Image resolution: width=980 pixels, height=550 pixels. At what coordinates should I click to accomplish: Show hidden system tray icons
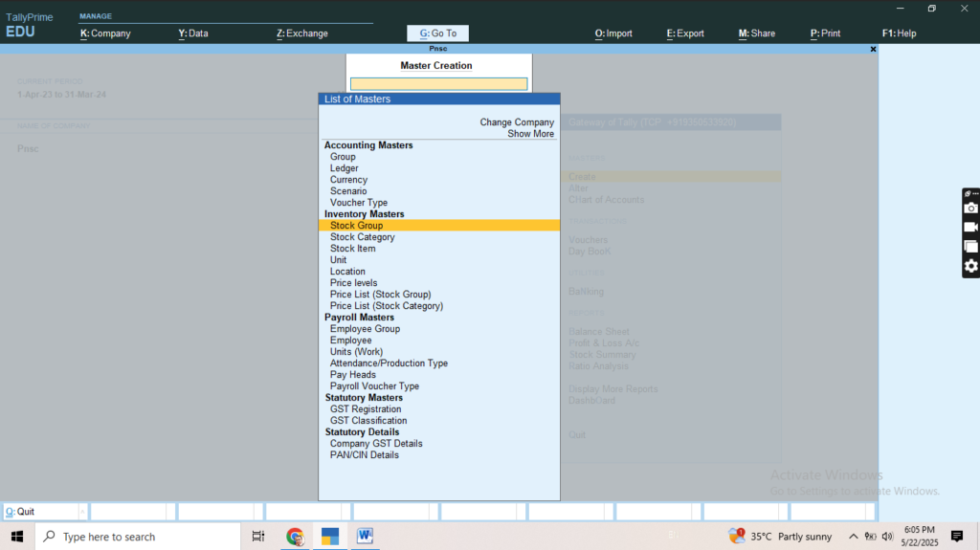(x=853, y=537)
